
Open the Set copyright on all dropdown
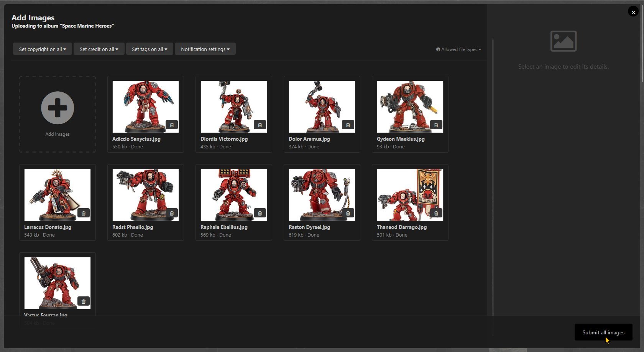tap(43, 49)
